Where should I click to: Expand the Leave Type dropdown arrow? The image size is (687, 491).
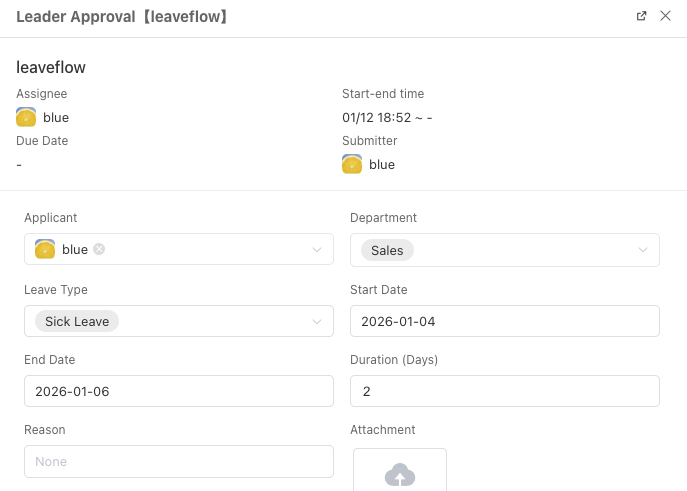(x=317, y=322)
